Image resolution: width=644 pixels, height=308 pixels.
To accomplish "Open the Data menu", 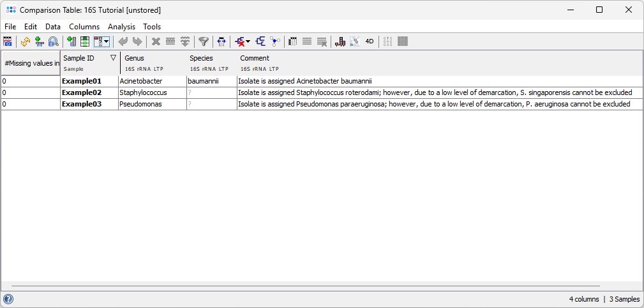I will pos(53,27).
